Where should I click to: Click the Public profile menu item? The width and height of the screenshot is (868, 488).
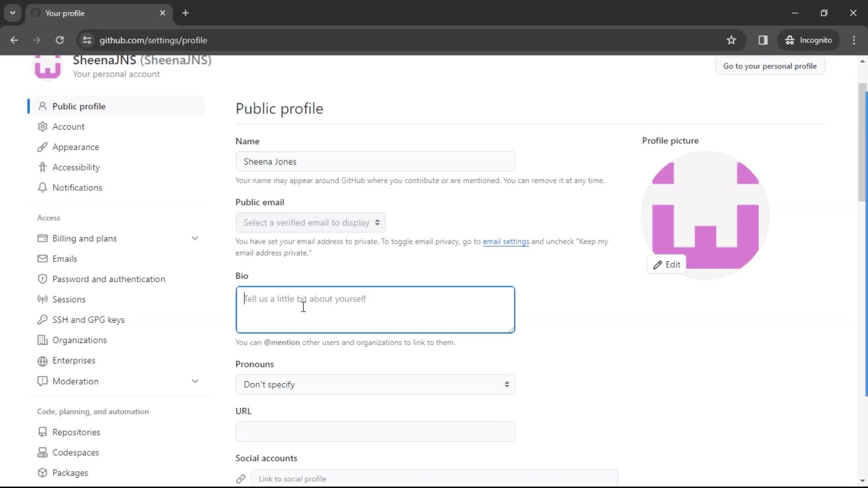point(79,105)
